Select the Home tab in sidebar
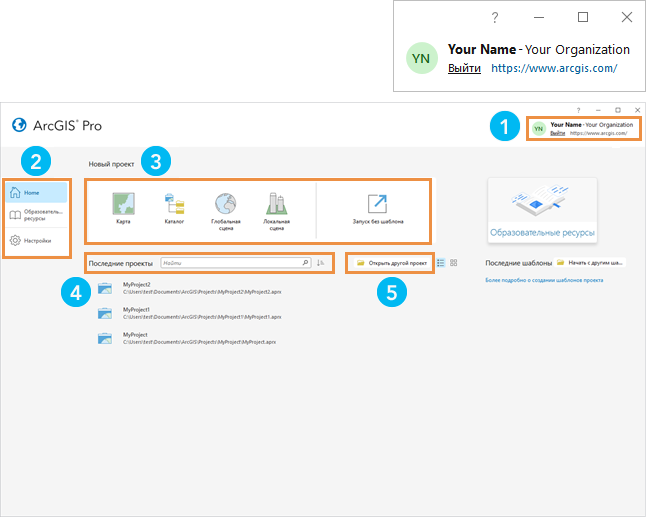This screenshot has height=517, width=646. tap(36, 192)
